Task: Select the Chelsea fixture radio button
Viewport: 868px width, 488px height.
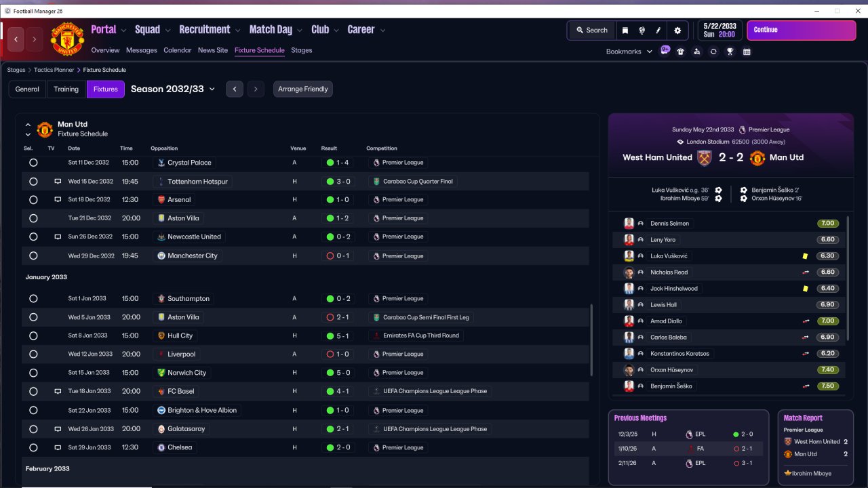Action: coord(33,447)
